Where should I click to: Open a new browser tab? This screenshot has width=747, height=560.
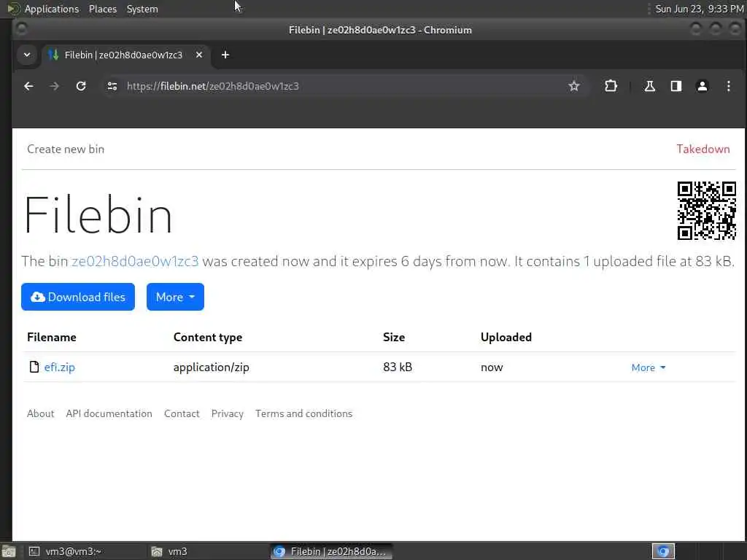pyautogui.click(x=225, y=55)
